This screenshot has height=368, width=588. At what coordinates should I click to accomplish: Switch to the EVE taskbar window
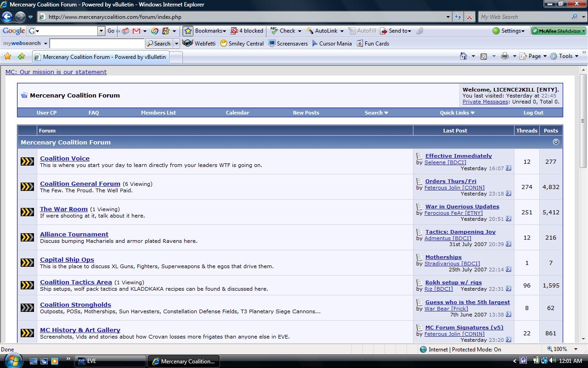click(x=110, y=361)
